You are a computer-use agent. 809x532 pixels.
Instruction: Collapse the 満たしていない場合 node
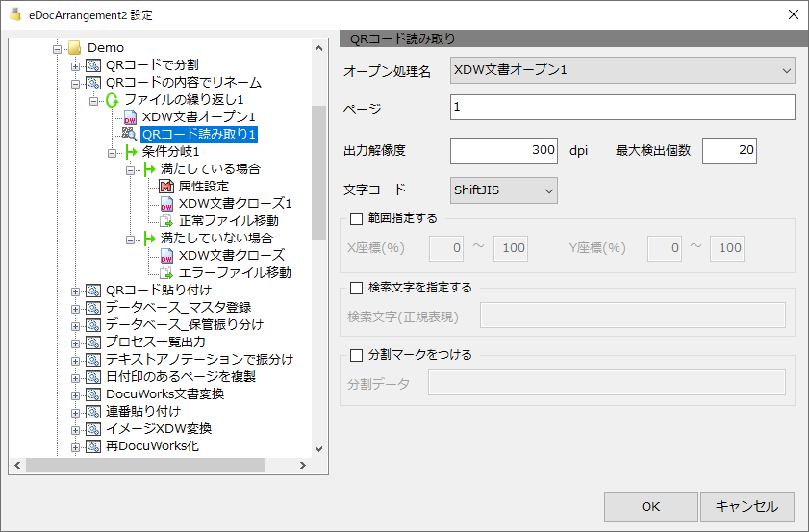[130, 240]
